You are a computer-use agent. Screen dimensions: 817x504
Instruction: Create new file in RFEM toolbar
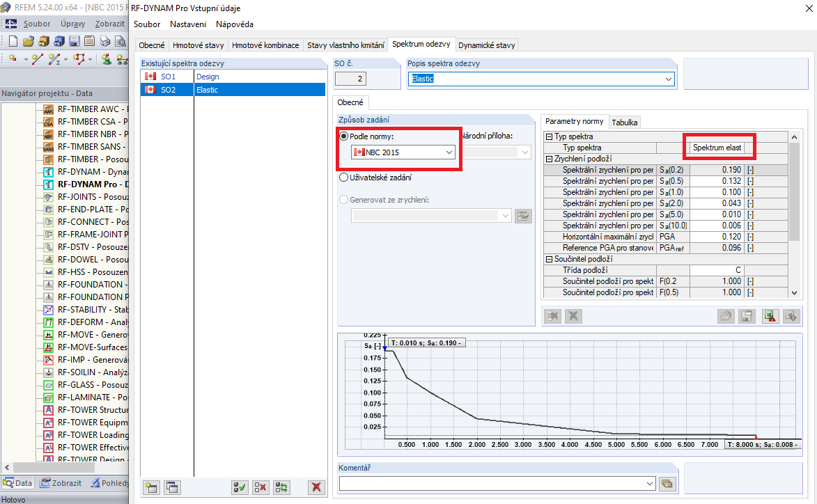coord(13,41)
